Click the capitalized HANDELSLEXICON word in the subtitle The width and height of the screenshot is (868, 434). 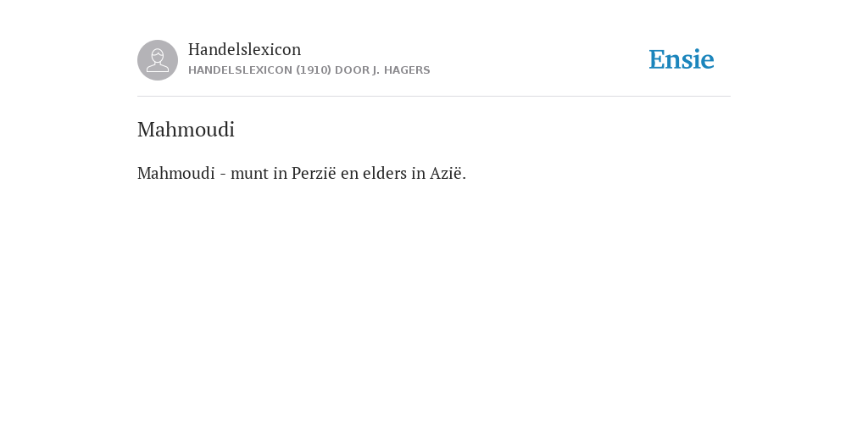click(x=240, y=70)
